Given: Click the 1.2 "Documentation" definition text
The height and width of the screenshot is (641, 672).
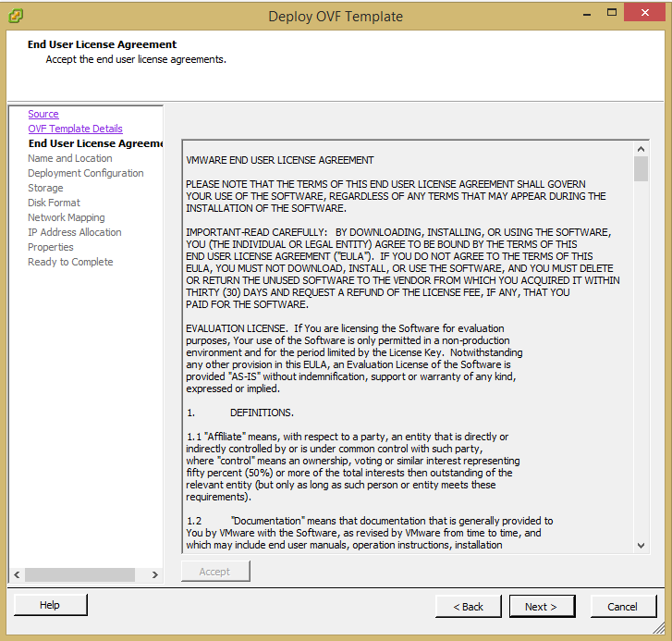Looking at the screenshot, I should pos(370,533).
